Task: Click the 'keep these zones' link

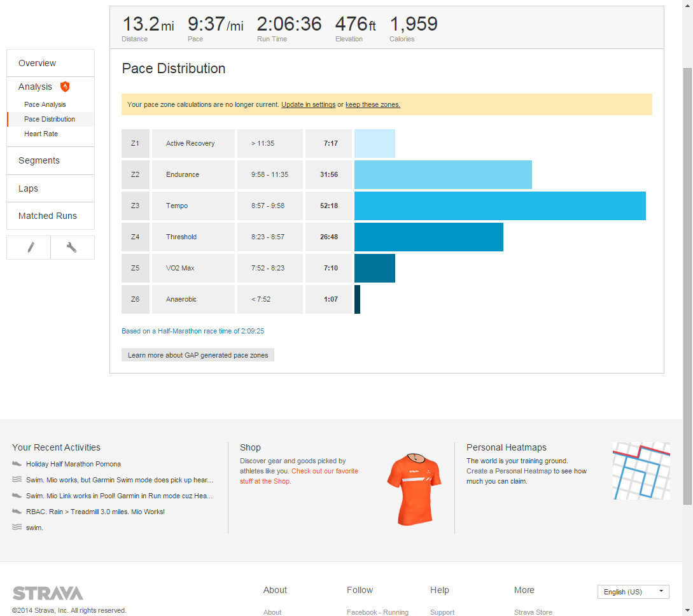Action: 373,104
